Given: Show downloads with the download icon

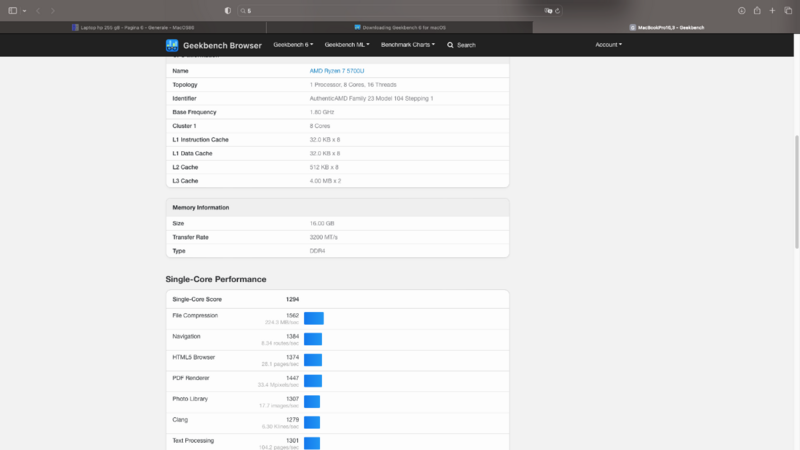Looking at the screenshot, I should 741,11.
